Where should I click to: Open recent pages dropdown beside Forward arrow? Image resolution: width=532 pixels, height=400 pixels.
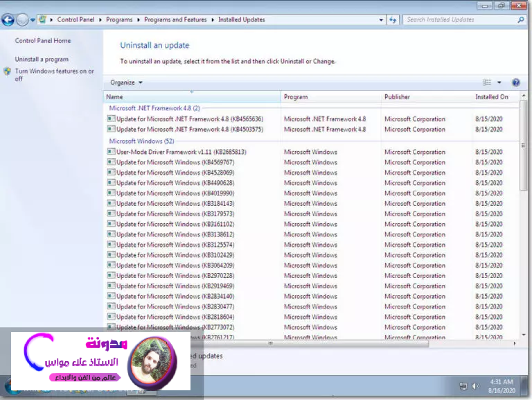click(x=33, y=20)
